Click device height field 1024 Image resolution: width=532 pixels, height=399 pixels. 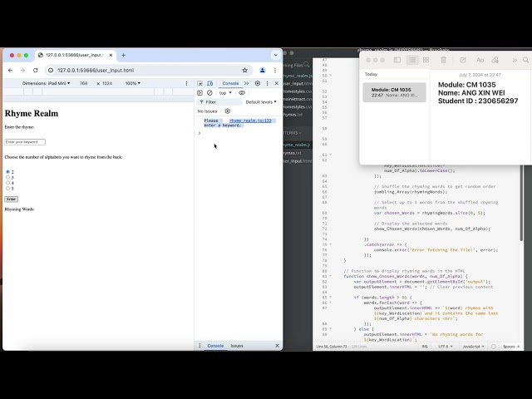pyautogui.click(x=107, y=83)
